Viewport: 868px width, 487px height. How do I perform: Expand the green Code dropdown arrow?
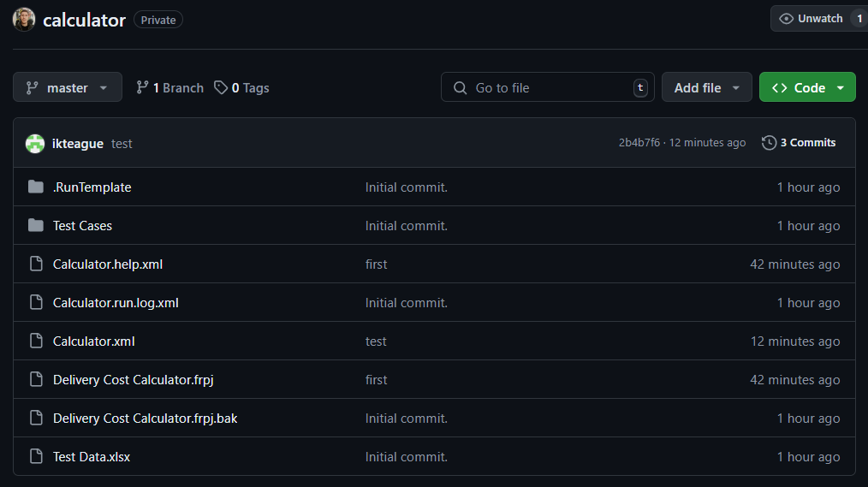point(841,88)
